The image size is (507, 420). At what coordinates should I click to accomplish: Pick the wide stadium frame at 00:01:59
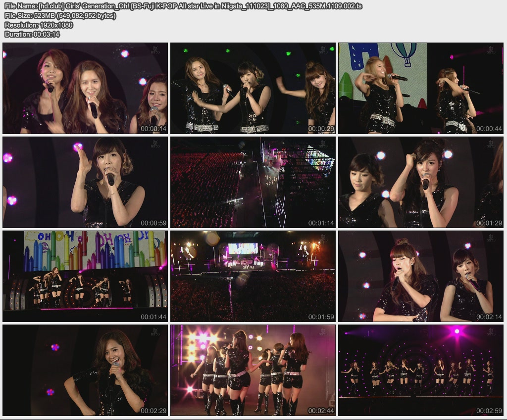click(253, 276)
